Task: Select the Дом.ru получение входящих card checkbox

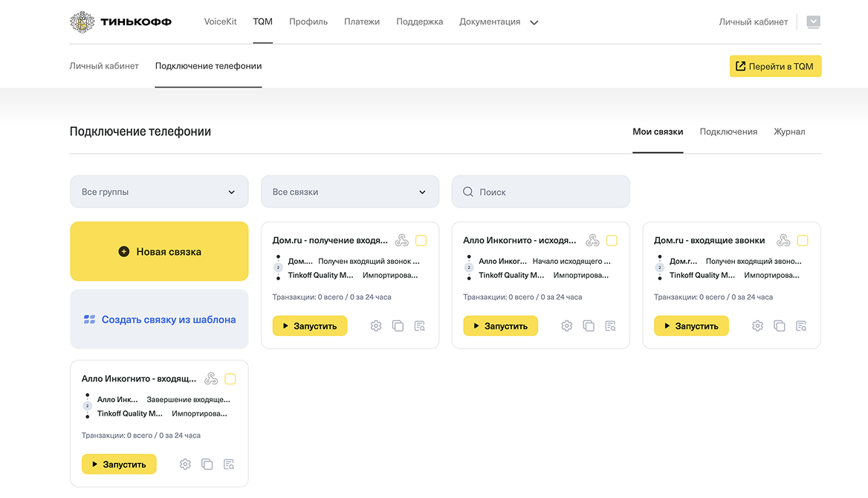Action: 421,240
